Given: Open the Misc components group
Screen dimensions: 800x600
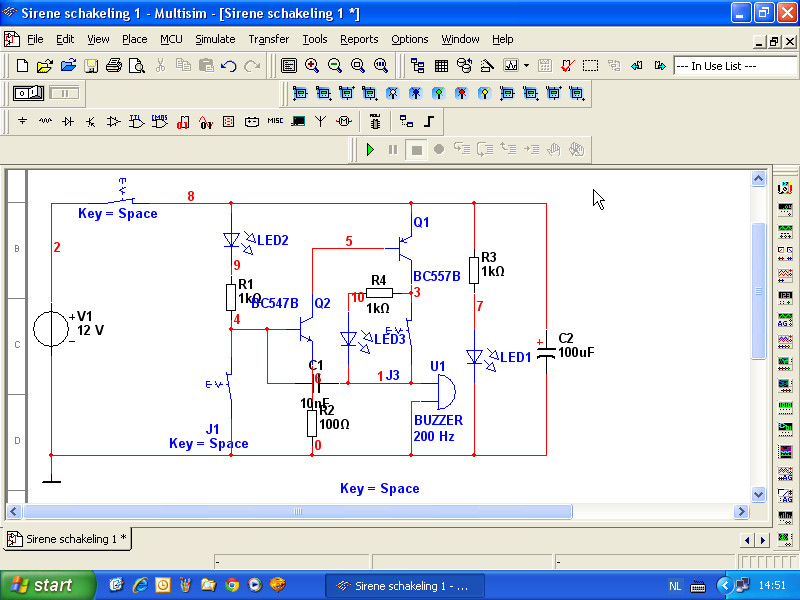Looking at the screenshot, I should [275, 122].
